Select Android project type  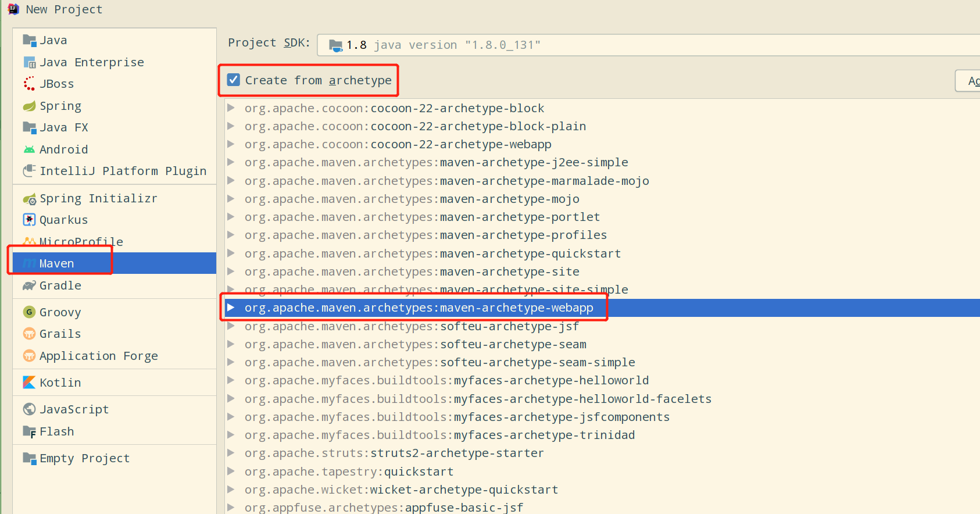point(115,149)
